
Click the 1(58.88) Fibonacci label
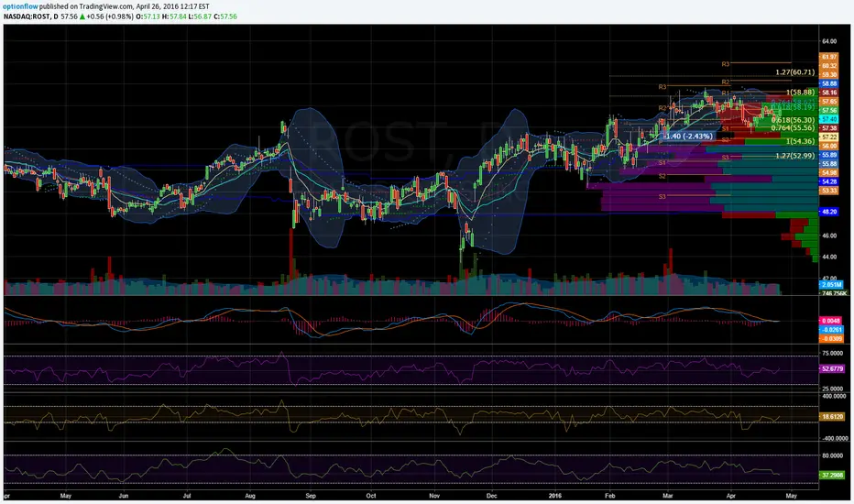tap(801, 92)
